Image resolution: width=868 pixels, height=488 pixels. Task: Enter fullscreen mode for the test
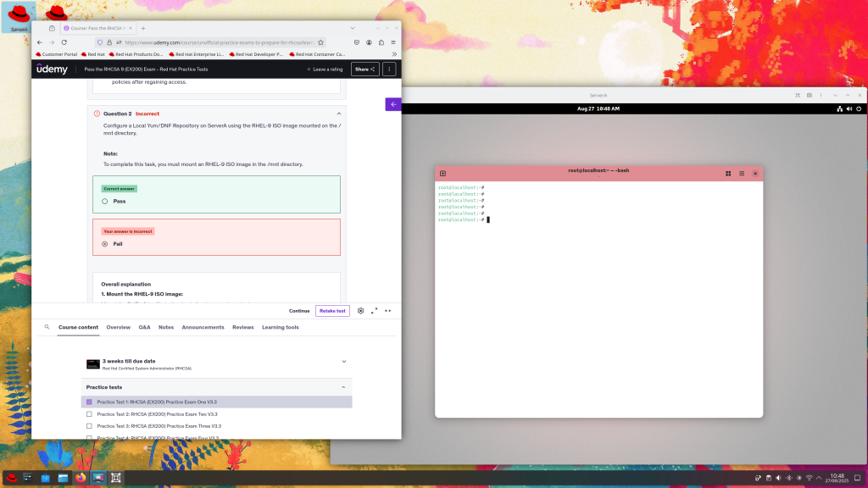point(375,311)
